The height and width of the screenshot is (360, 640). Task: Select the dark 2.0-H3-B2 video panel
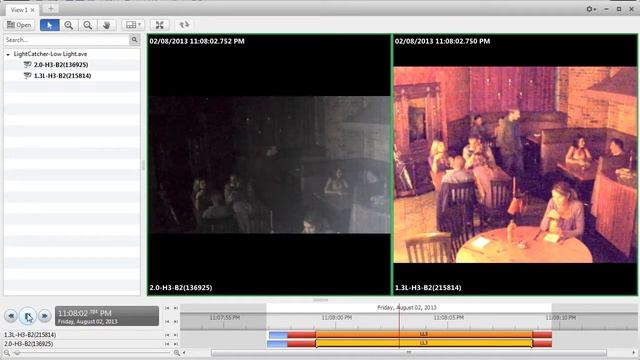coord(269,164)
